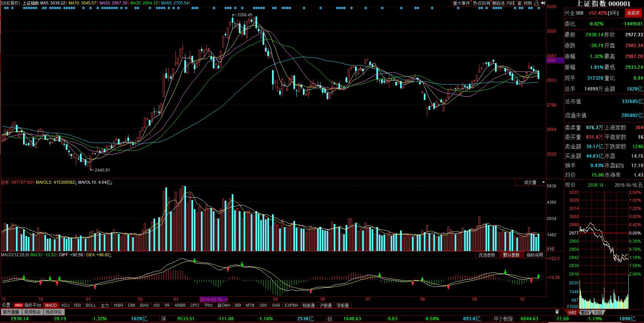644x323 pixels.
Task: Click the MA60: 2705.54 legend
Action: 176,3
